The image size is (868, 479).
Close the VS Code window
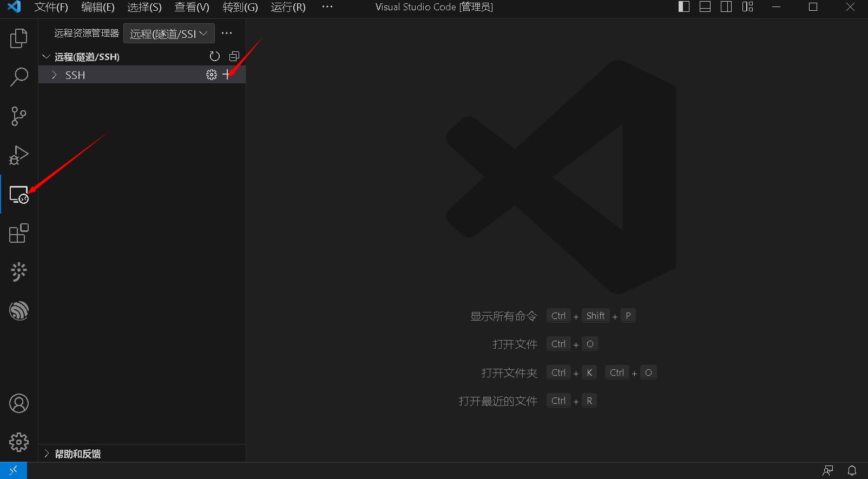[x=850, y=7]
